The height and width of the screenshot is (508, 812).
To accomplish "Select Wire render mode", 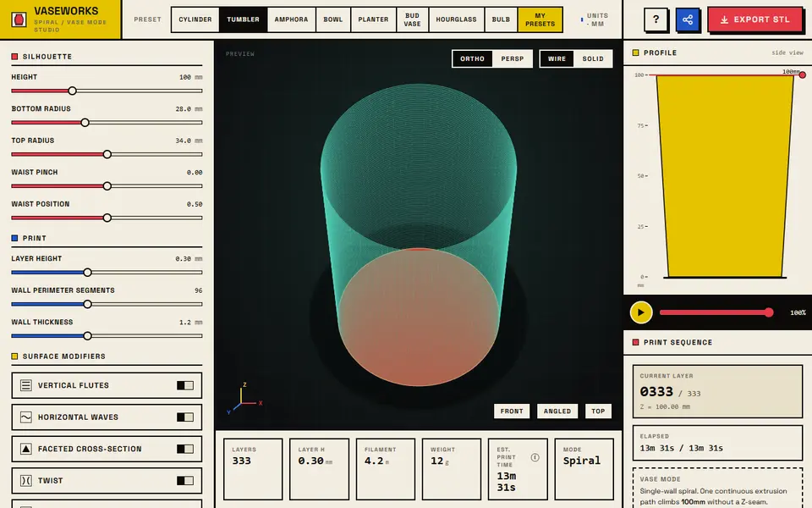I will 557,58.
